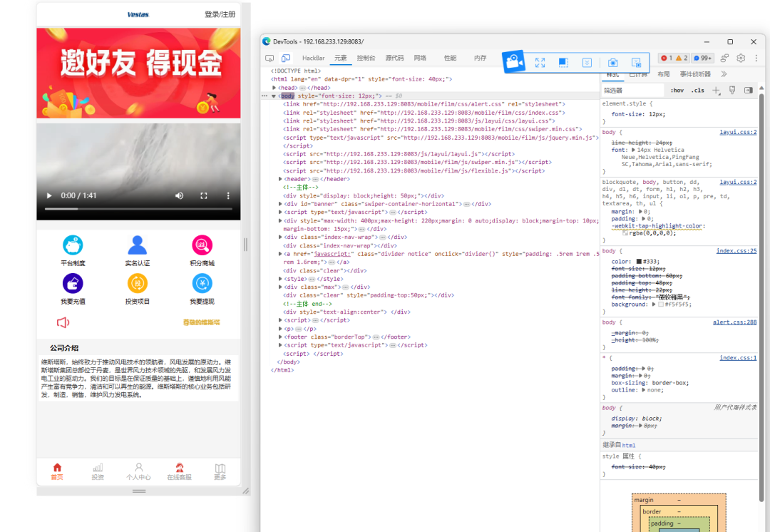The image size is (770, 532).
Task: Expand the div id="banner" node
Action: pos(280,204)
